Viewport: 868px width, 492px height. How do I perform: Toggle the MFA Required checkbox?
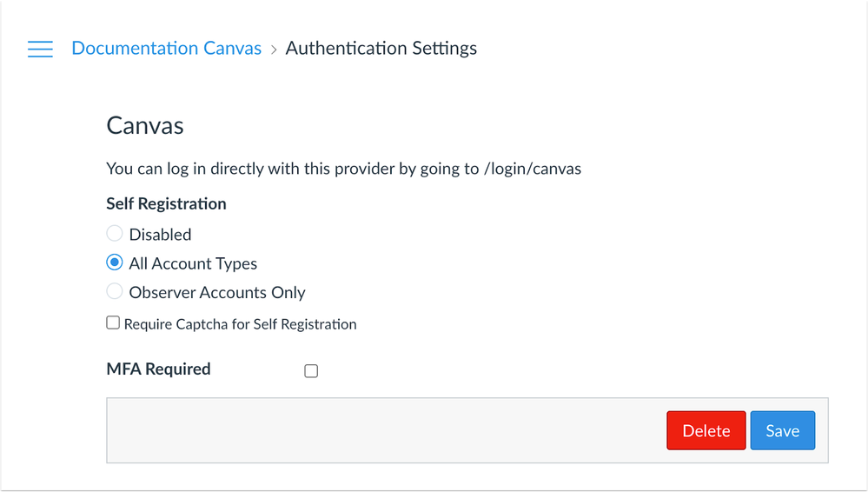(311, 370)
